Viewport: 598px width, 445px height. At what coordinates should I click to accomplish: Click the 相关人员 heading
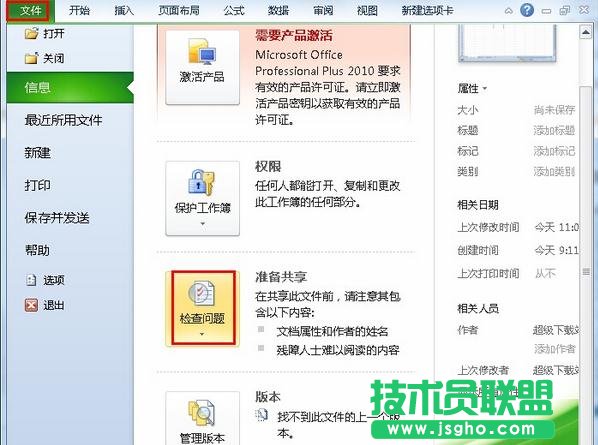tap(478, 308)
